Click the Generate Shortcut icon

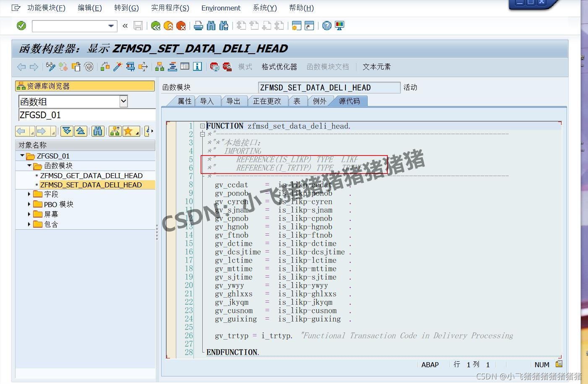pos(309,26)
